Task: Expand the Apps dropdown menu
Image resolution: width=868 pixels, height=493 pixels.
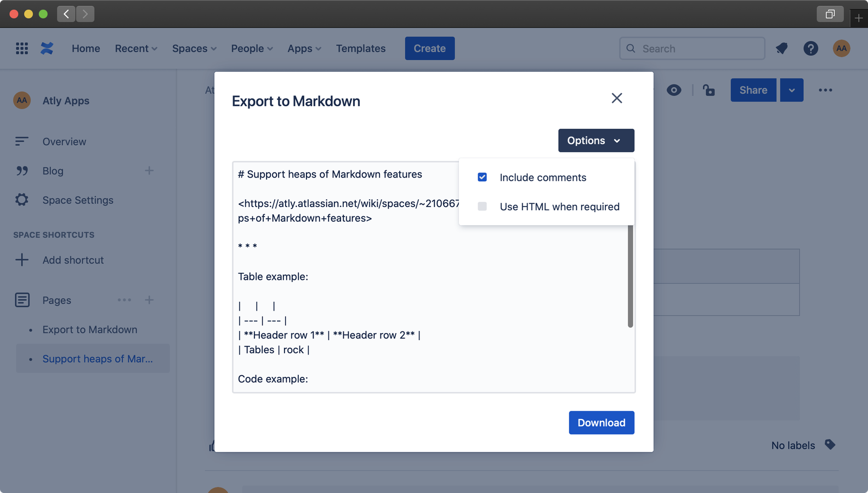Action: (304, 48)
